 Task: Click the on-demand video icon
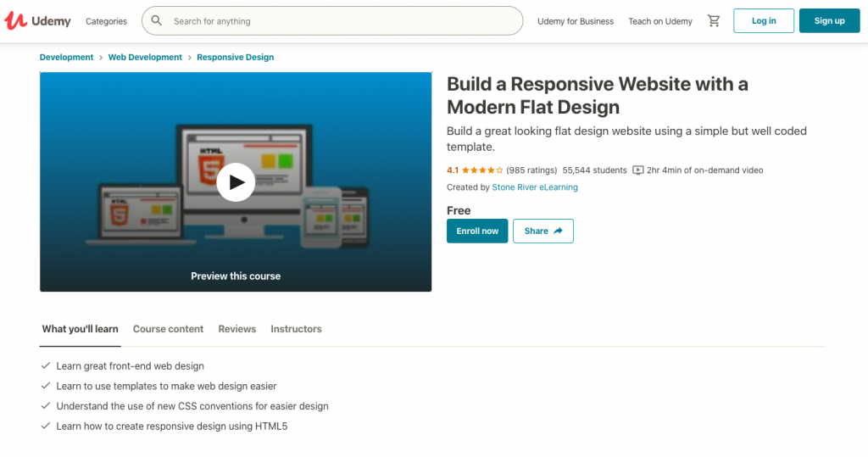(637, 170)
